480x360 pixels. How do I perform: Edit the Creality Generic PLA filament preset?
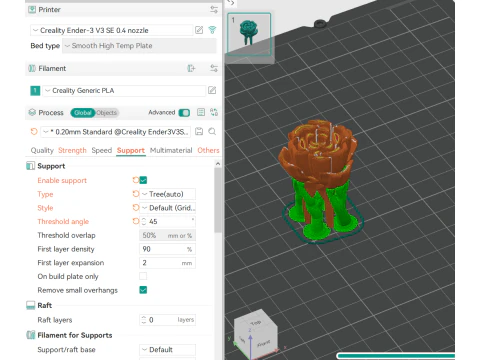[212, 90]
